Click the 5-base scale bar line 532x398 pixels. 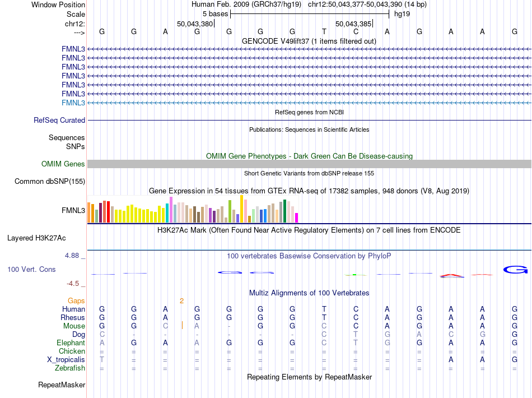(310, 14)
